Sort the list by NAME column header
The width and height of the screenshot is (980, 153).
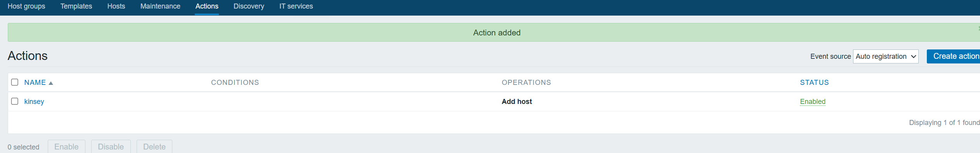(x=35, y=83)
